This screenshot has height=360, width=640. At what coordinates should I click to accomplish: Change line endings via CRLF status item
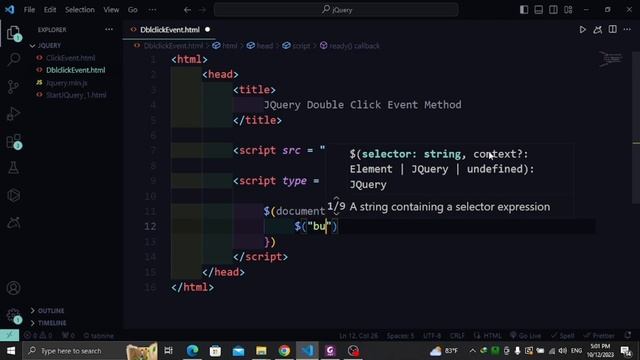click(x=457, y=336)
